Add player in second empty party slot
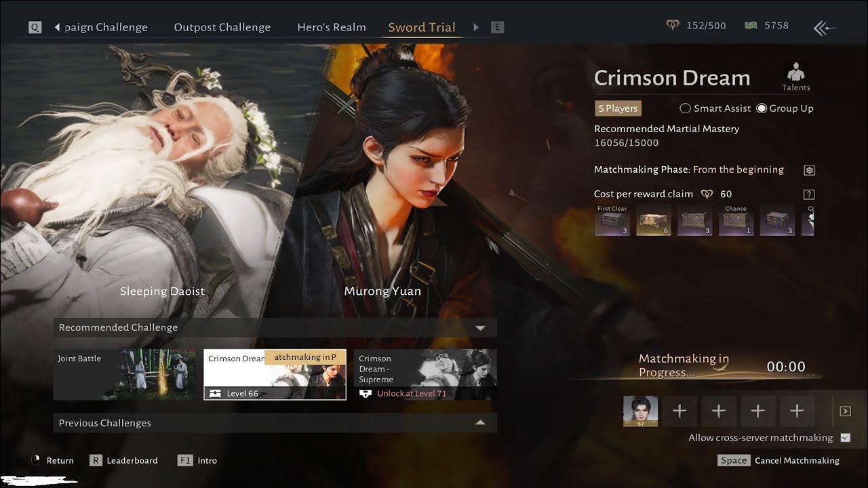The height and width of the screenshot is (488, 868). [719, 411]
